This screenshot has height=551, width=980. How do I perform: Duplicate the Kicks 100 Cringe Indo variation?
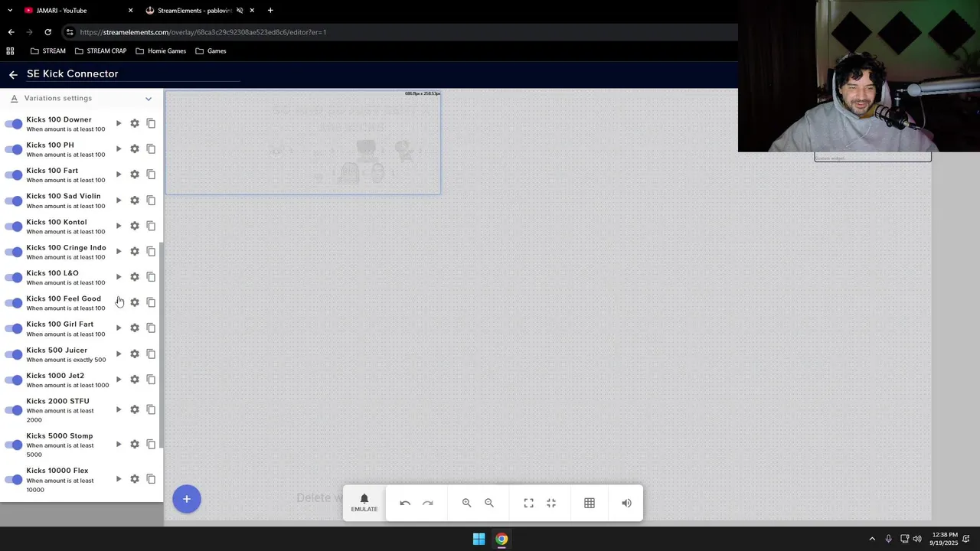[x=151, y=251]
